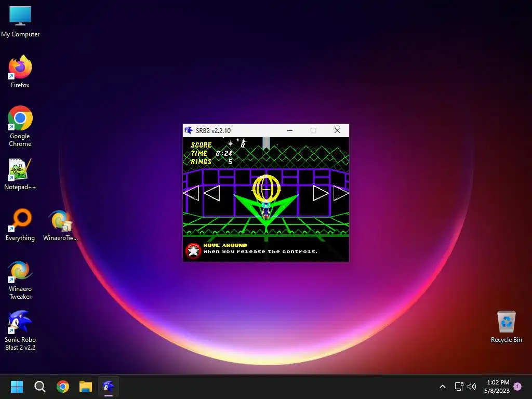Select the Firefox desktop shortcut
Image resolution: width=532 pixels, height=399 pixels.
pyautogui.click(x=20, y=72)
